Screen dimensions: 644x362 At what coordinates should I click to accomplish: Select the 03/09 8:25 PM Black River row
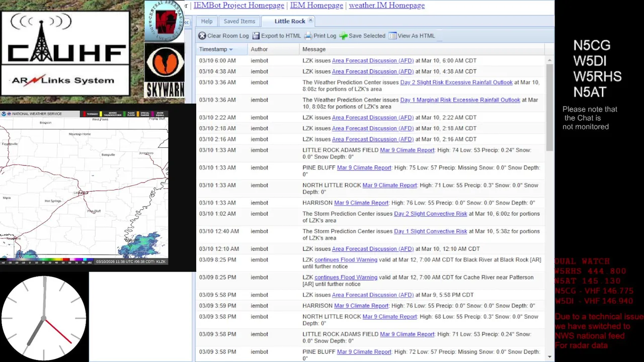370,263
